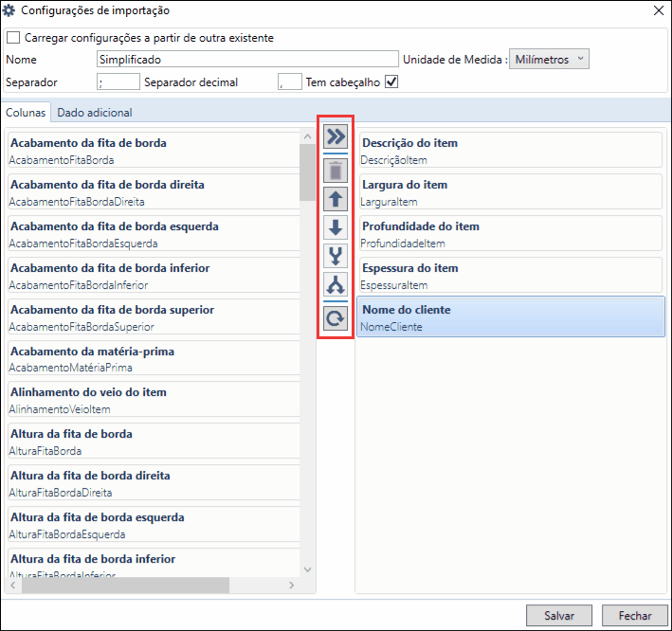The height and width of the screenshot is (631, 672).
Task: Open the Unidade de Medida dropdown
Action: click(549, 59)
